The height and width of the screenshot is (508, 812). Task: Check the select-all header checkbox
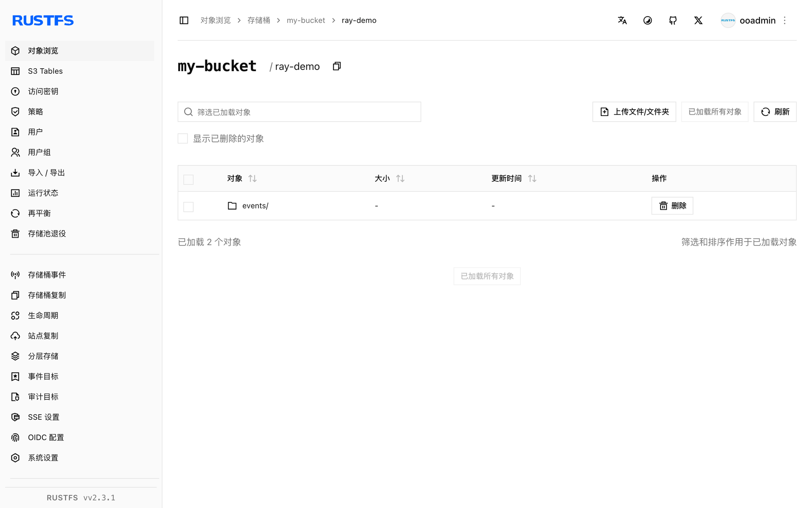pyautogui.click(x=188, y=179)
